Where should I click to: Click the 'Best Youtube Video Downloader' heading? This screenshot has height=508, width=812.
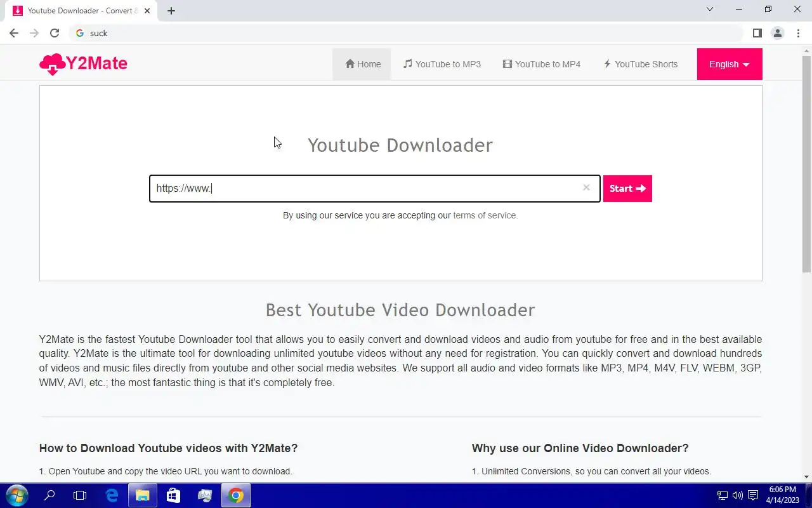click(x=400, y=310)
